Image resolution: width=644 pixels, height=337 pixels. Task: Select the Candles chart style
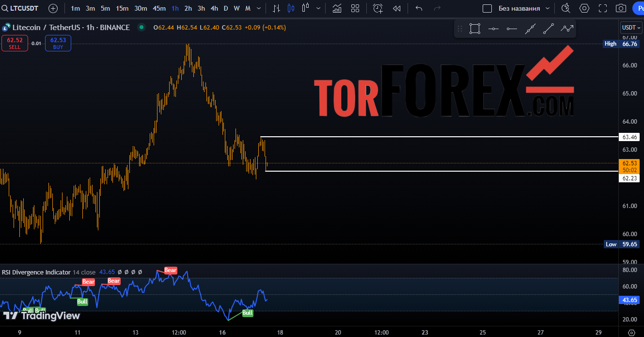291,8
